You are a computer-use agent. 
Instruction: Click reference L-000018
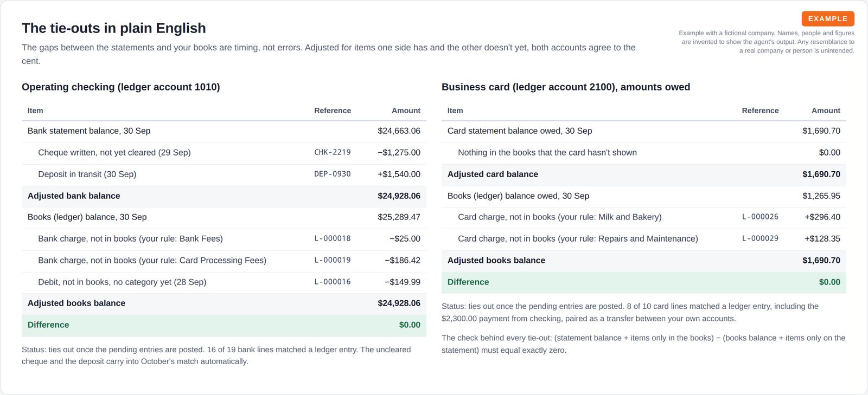(x=333, y=238)
